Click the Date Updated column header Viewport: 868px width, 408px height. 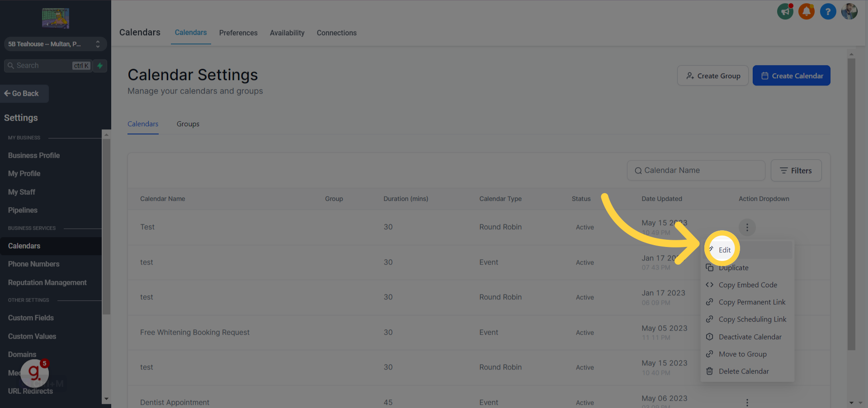(x=662, y=199)
